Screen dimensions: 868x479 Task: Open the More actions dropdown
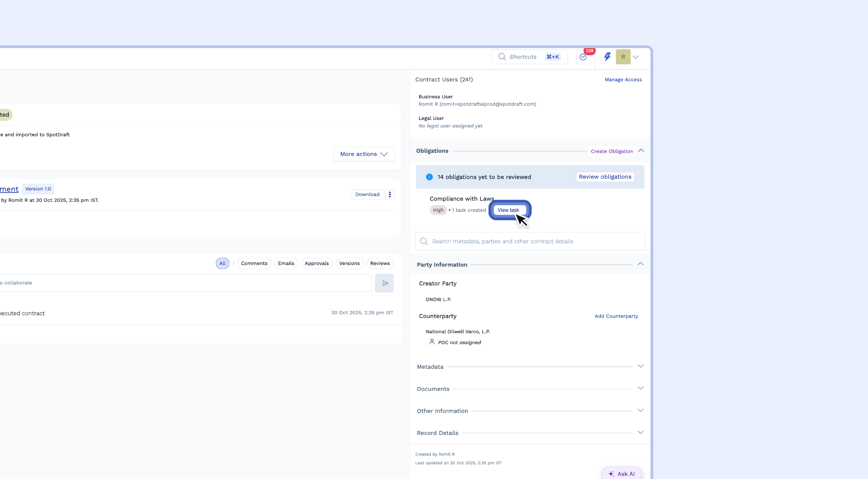[x=364, y=154]
